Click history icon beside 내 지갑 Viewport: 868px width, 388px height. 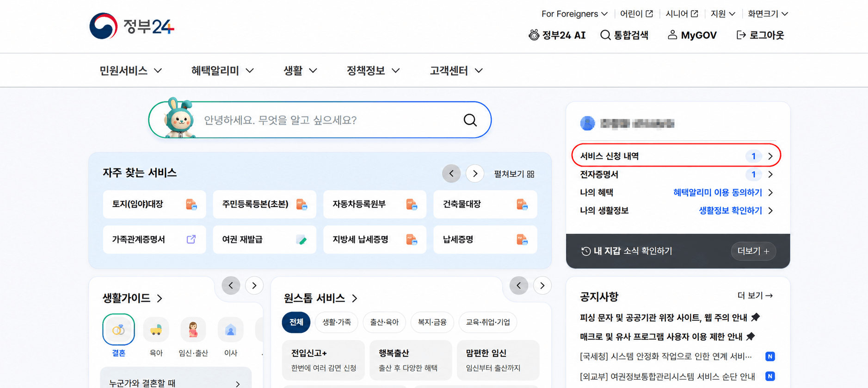point(586,251)
